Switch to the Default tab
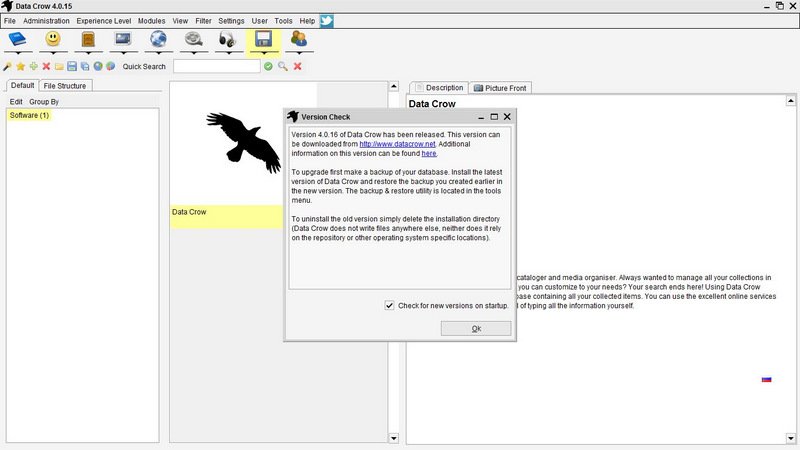The image size is (800, 450). (x=22, y=85)
